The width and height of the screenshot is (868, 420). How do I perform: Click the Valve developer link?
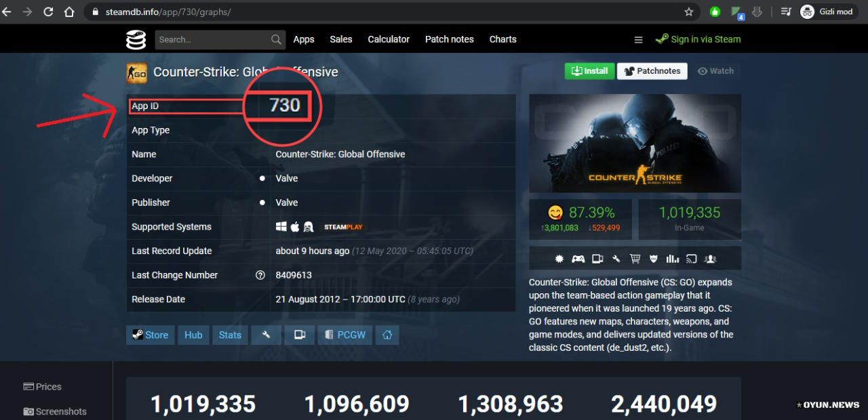(x=287, y=178)
